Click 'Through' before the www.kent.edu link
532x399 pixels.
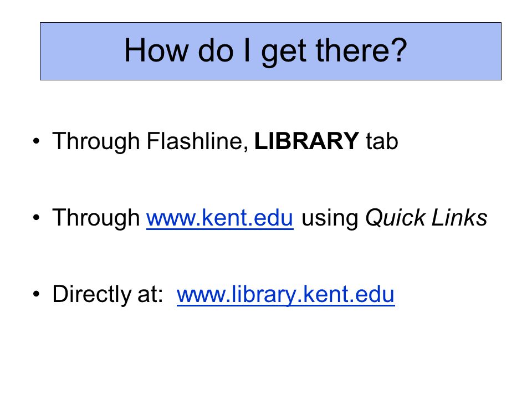(96, 217)
